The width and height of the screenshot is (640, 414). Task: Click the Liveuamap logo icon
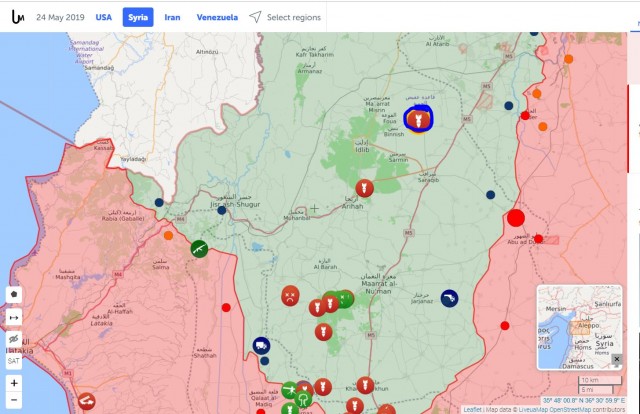14,17
